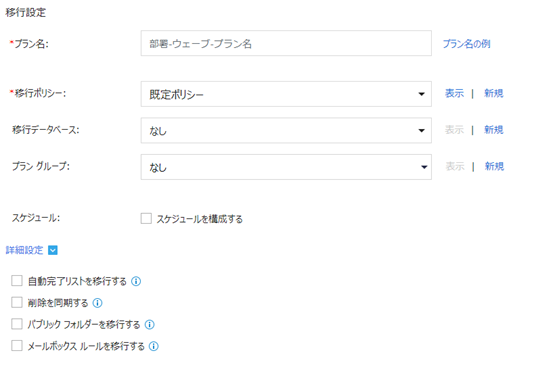
Task: Enable パブリック フォルダーを移行する checkbox
Action: (17, 324)
